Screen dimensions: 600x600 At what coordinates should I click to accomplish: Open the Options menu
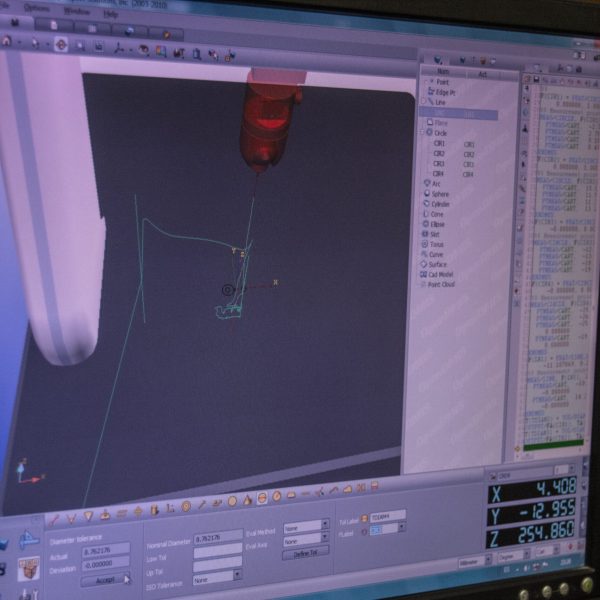[x=36, y=6]
